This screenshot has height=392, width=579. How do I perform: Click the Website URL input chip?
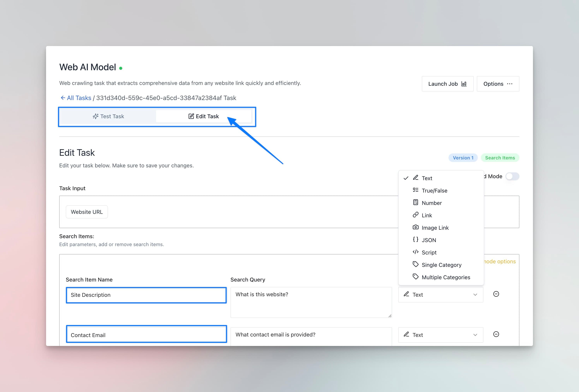(x=87, y=212)
